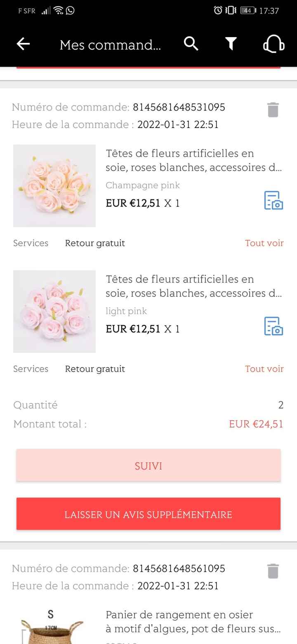Screen dimensions: 297x644
Task: Open Champagne pink roses product thumbnail
Action: (54, 186)
